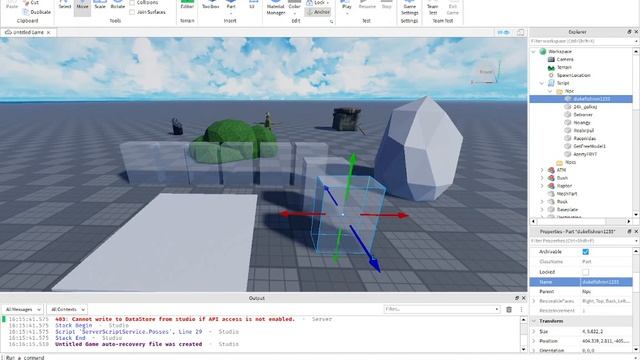
Task: Select Terrain in Explorer
Action: pos(564,67)
